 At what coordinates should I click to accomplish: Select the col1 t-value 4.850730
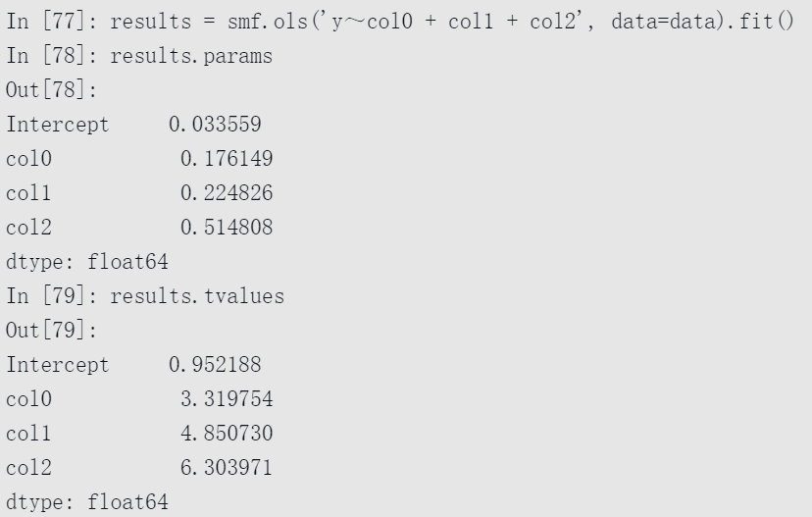[227, 433]
